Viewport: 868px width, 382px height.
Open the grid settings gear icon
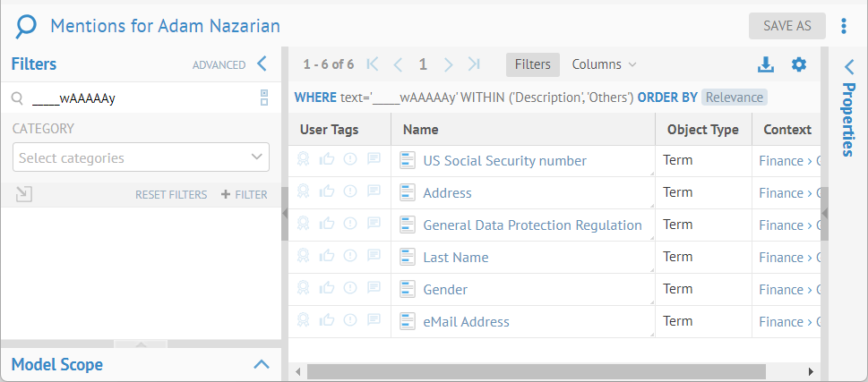tap(798, 64)
